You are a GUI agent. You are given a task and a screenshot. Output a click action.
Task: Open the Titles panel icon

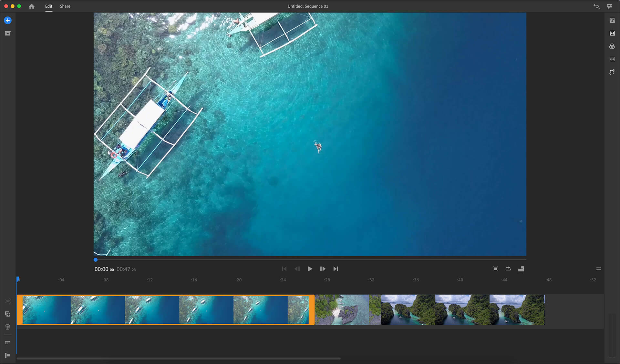[612, 20]
